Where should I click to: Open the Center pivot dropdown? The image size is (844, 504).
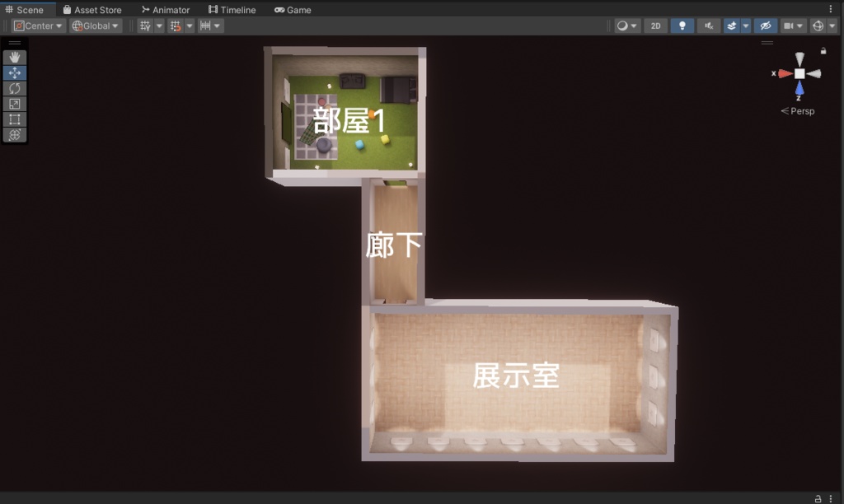pos(36,26)
